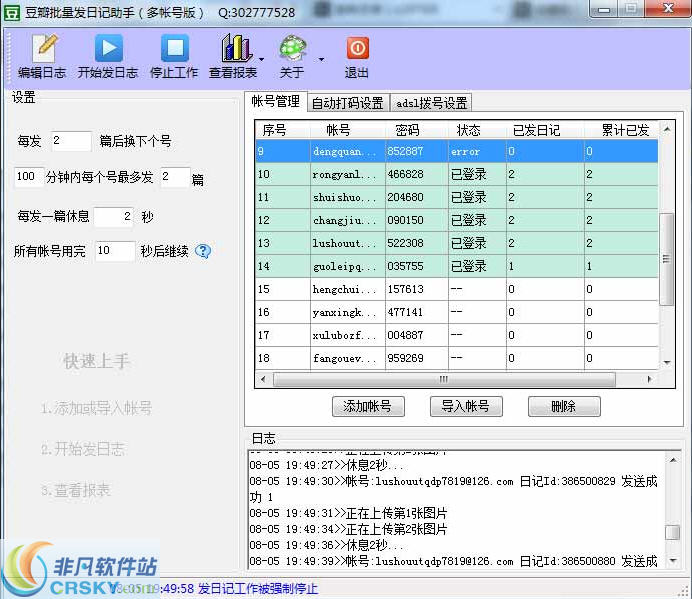Viewport: 692px width, 599px height.
Task: Select account row lushouut...
Action: point(457,243)
